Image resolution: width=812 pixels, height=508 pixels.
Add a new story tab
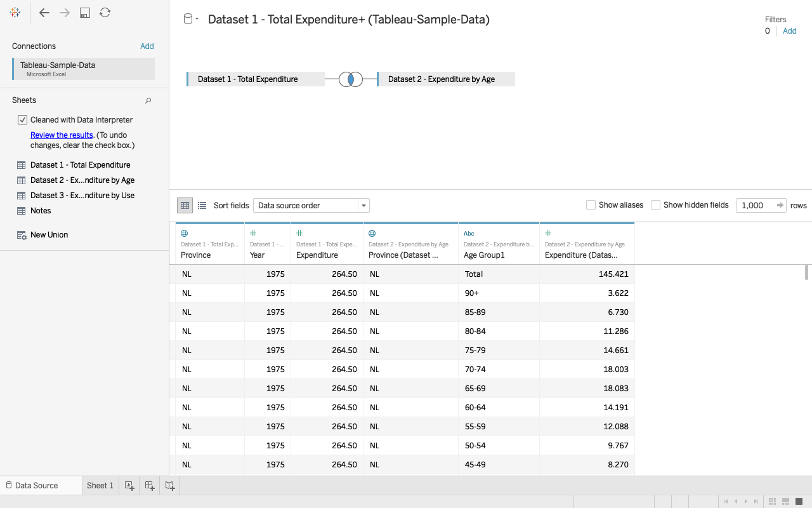[x=170, y=485]
